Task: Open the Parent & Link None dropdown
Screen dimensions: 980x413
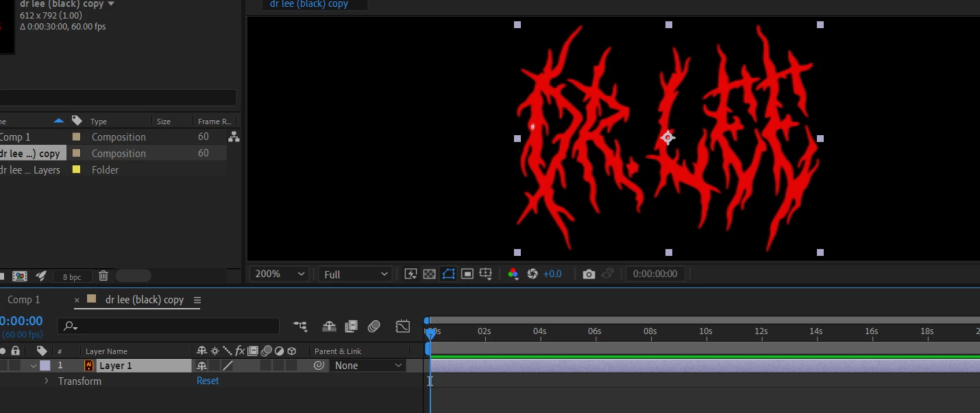Action: click(369, 366)
